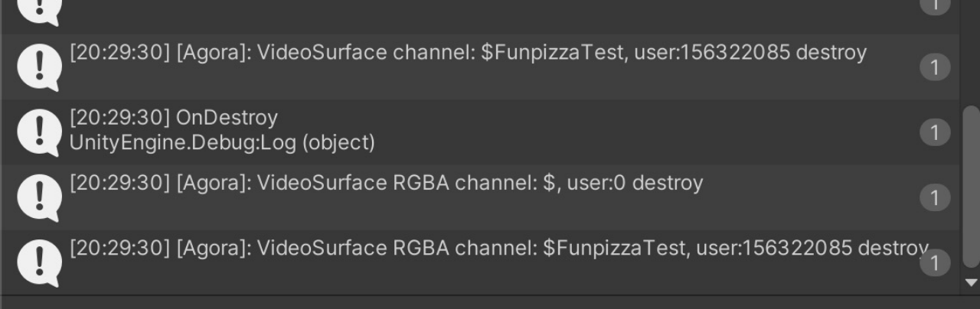Click the UnityEngine.Debug:Log (object) stack line
Screen dimensions: 980x309
click(222, 142)
